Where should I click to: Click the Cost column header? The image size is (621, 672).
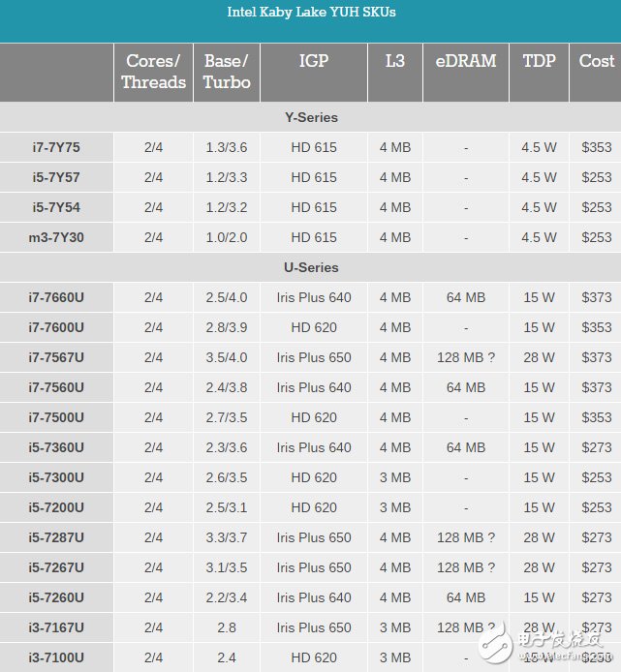[596, 61]
